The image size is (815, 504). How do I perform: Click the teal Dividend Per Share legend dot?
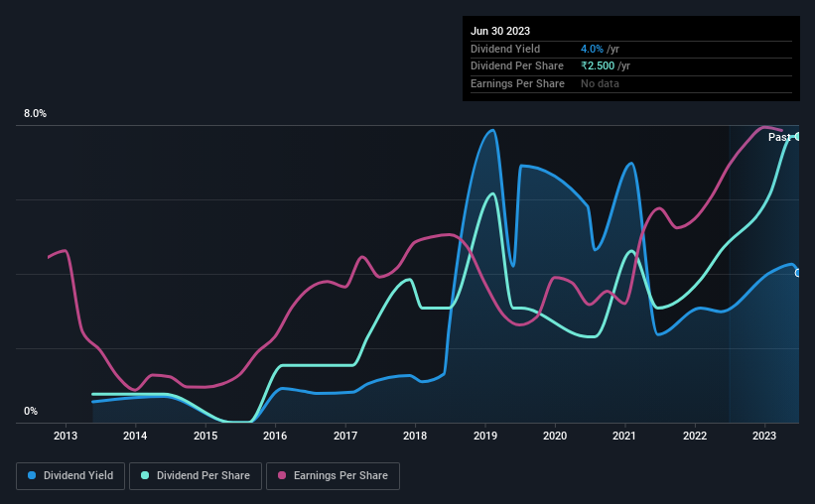click(x=145, y=475)
